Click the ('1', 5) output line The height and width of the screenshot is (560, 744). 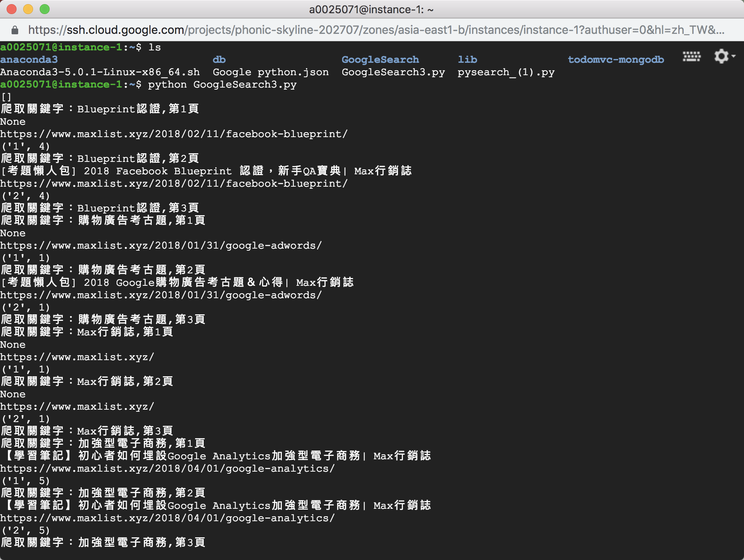(25, 481)
